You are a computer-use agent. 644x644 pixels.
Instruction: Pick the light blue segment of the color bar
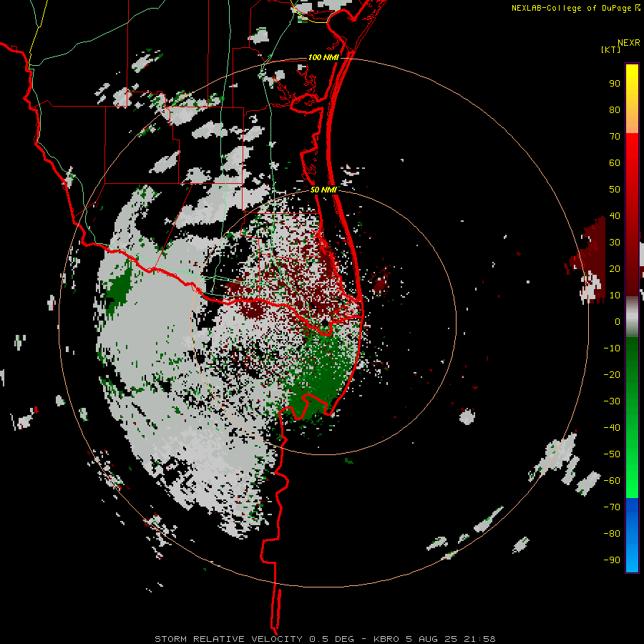point(632,555)
